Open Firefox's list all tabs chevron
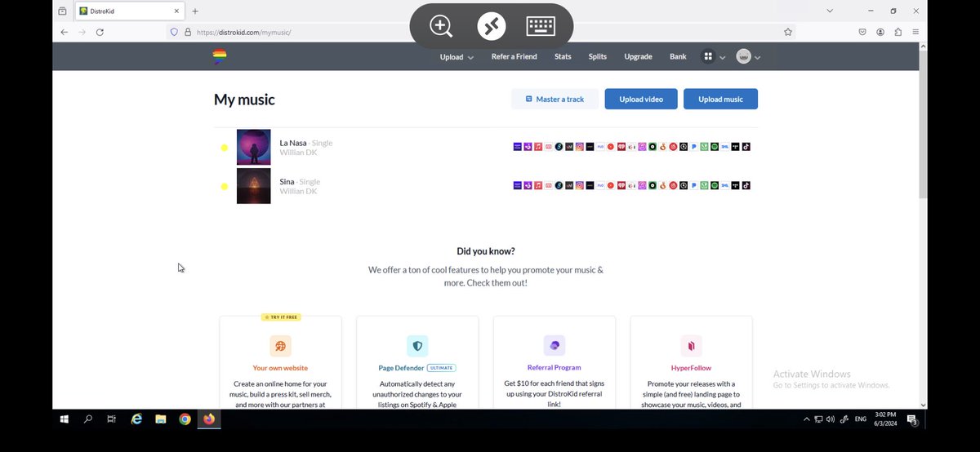Screen dimensions: 980x452 coord(830,11)
